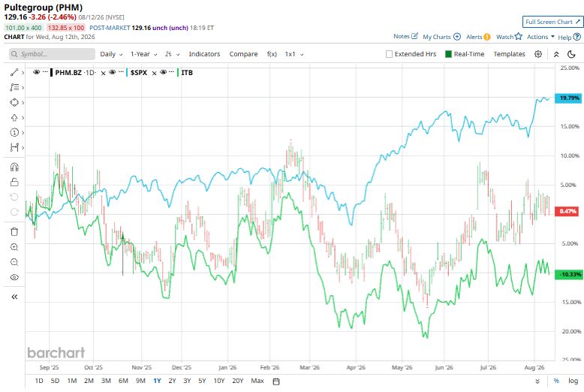Select the Max time range
This screenshot has height=392, width=584.
click(257, 381)
